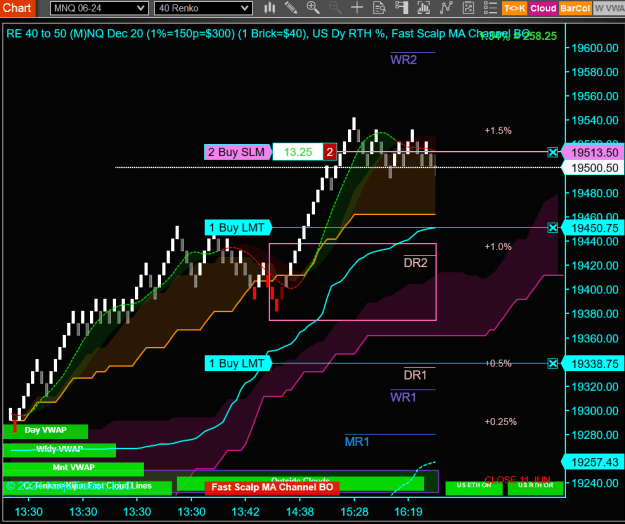Open the indicators line icon
This screenshot has width=625, height=524.
click(x=446, y=8)
